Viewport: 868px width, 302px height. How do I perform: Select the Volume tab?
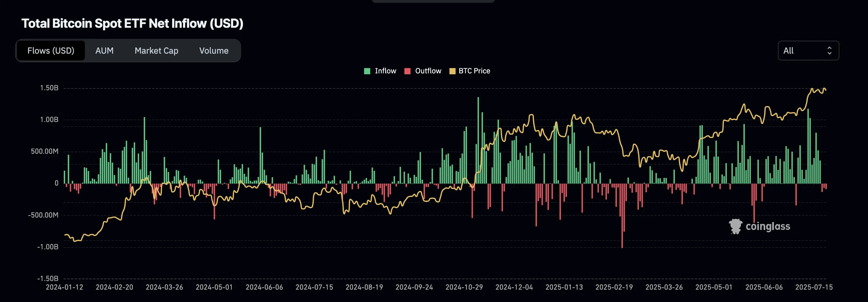coord(214,50)
